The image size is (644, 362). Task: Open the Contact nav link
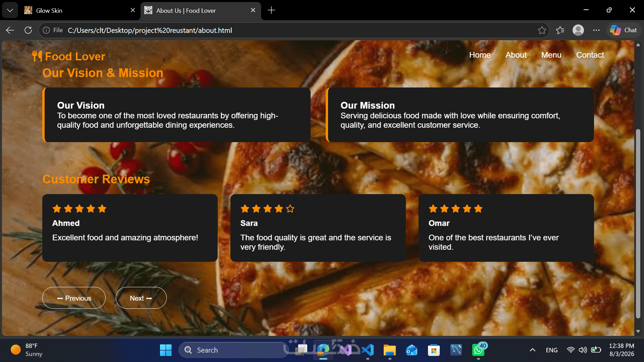[590, 55]
